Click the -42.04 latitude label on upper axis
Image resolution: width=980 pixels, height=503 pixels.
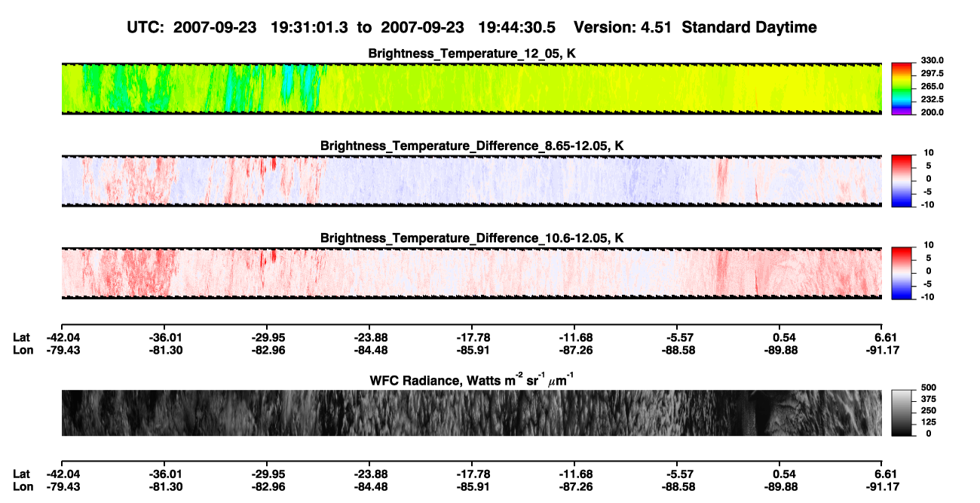[x=61, y=336]
